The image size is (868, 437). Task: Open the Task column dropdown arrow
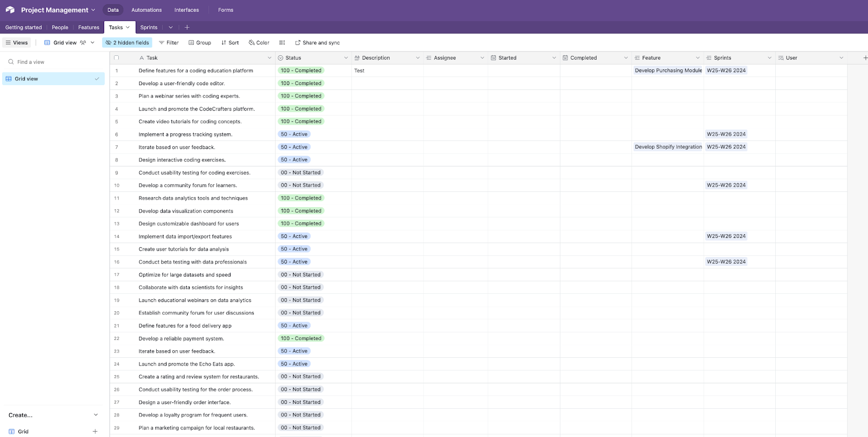(270, 58)
